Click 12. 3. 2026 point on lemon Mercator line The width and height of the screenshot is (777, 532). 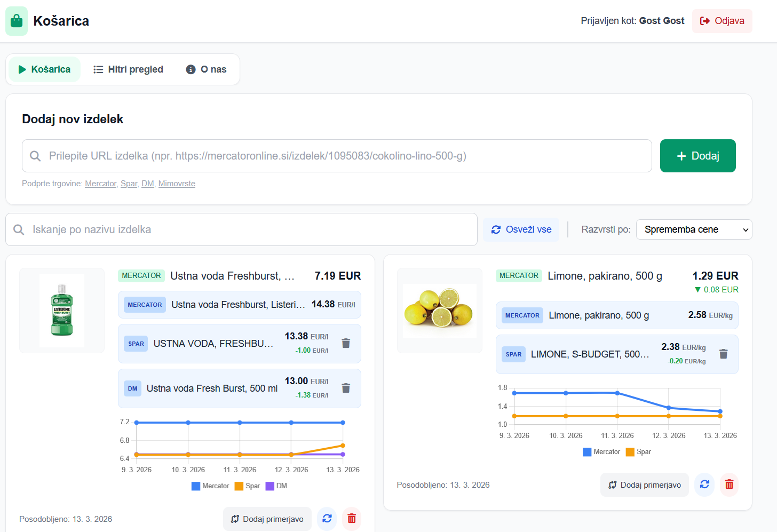pyautogui.click(x=669, y=408)
